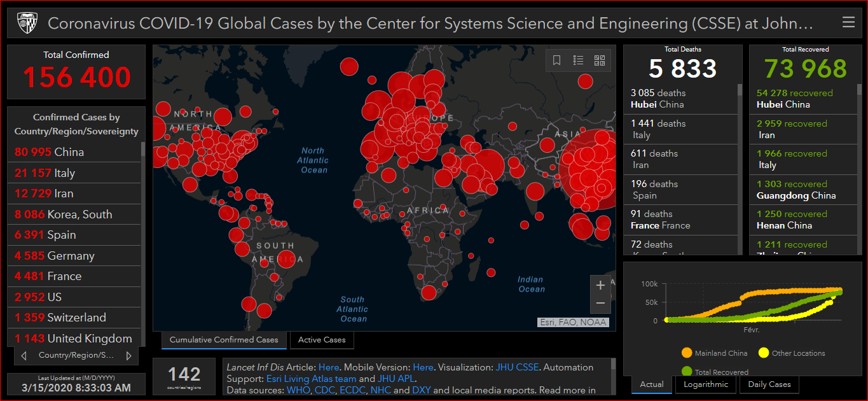868x401 pixels.
Task: Select France row with 4 481 cases
Action: coord(74,276)
